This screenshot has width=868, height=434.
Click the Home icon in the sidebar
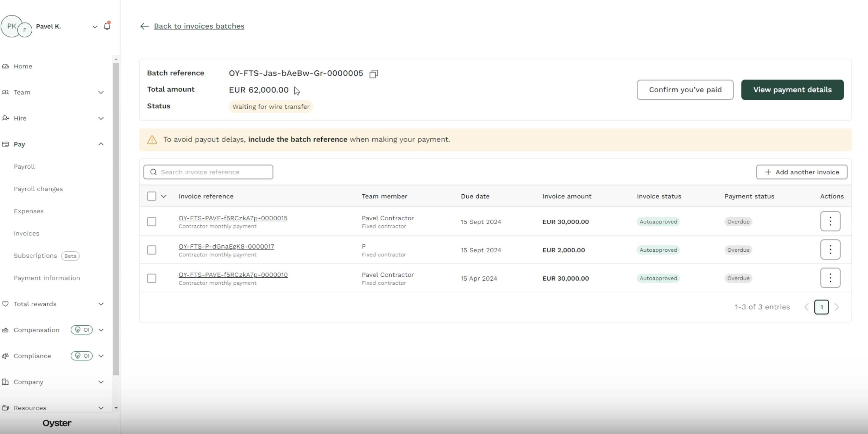point(5,66)
